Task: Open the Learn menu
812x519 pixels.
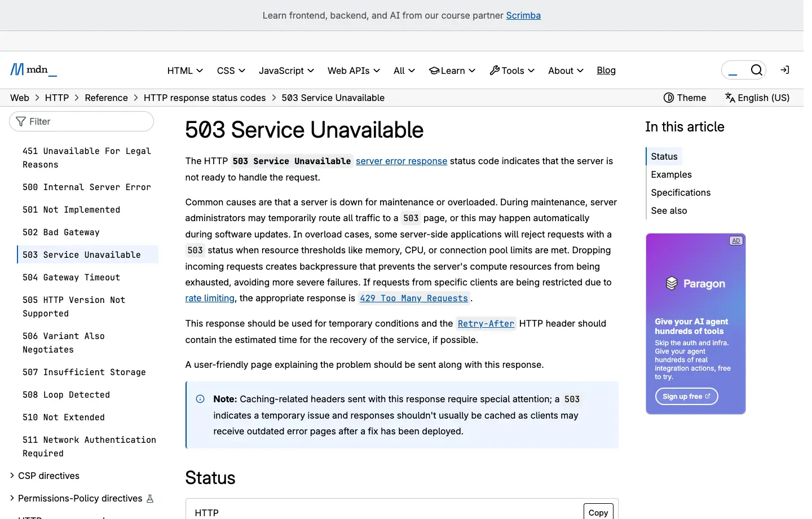Action: 452,71
